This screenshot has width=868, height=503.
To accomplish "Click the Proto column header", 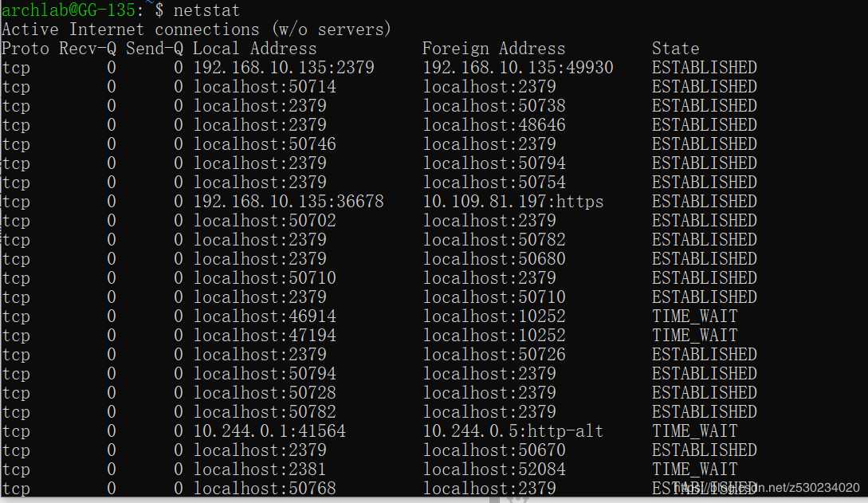I will pos(25,49).
